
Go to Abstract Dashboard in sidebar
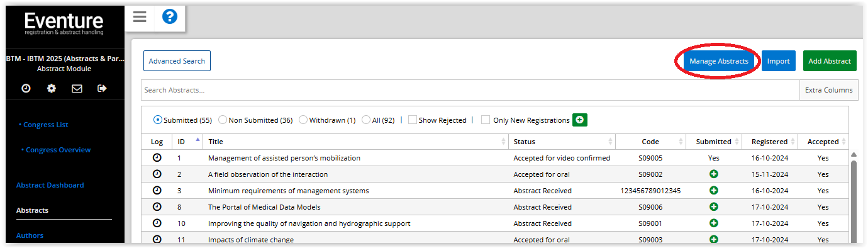50,185
